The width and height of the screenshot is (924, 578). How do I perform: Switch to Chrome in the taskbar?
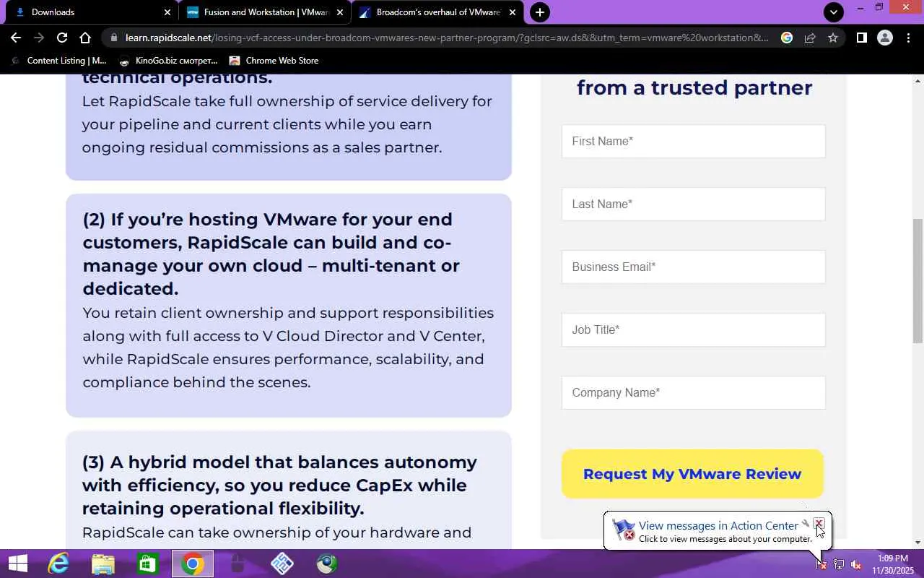pos(192,564)
